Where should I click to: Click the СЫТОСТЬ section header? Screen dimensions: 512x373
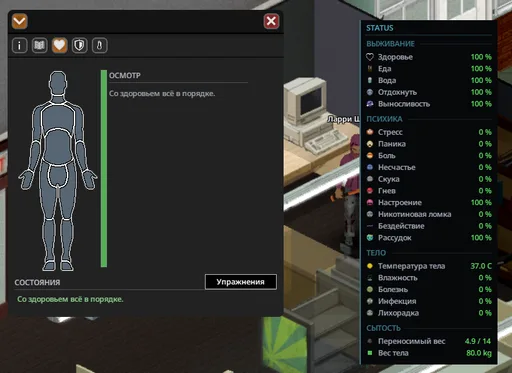[383, 328]
